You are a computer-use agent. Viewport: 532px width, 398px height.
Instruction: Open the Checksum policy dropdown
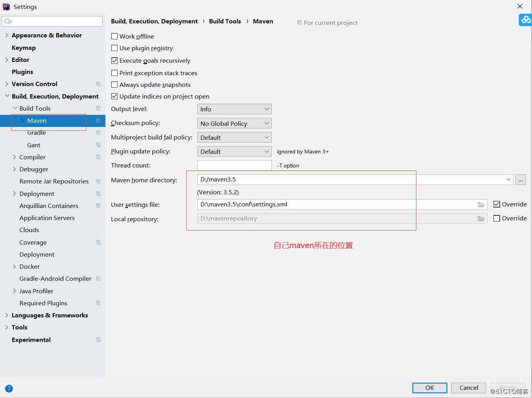(234, 123)
